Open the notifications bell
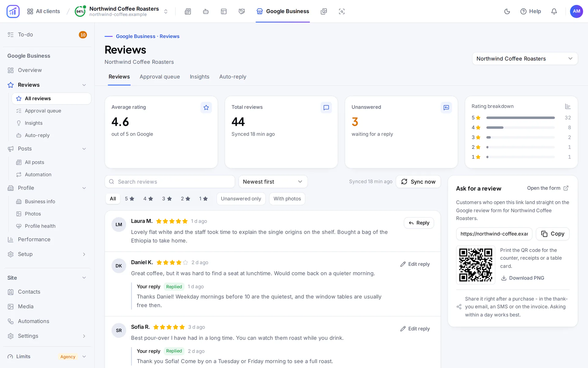 pos(554,11)
